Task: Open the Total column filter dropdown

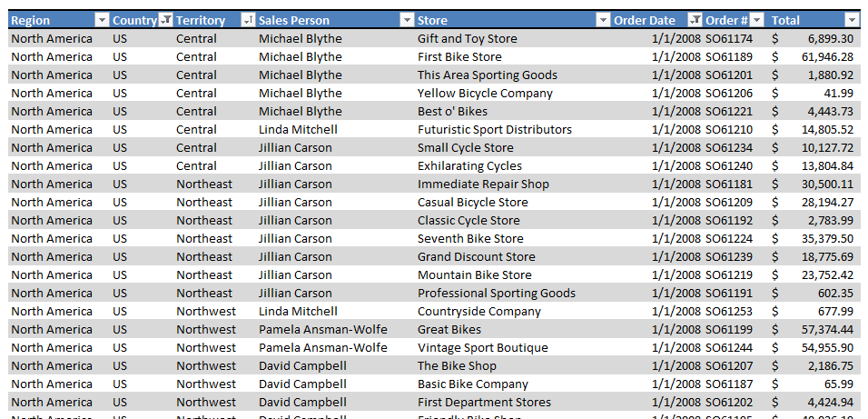Action: 852,21
